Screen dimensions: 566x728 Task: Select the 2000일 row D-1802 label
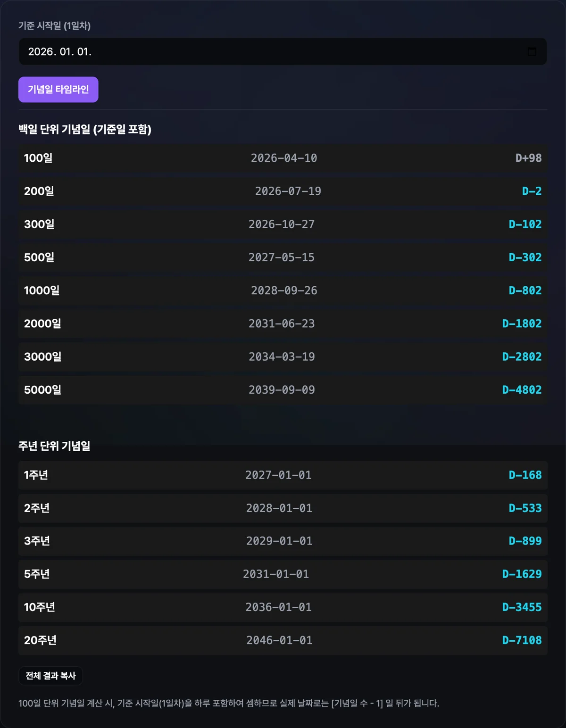pyautogui.click(x=522, y=323)
